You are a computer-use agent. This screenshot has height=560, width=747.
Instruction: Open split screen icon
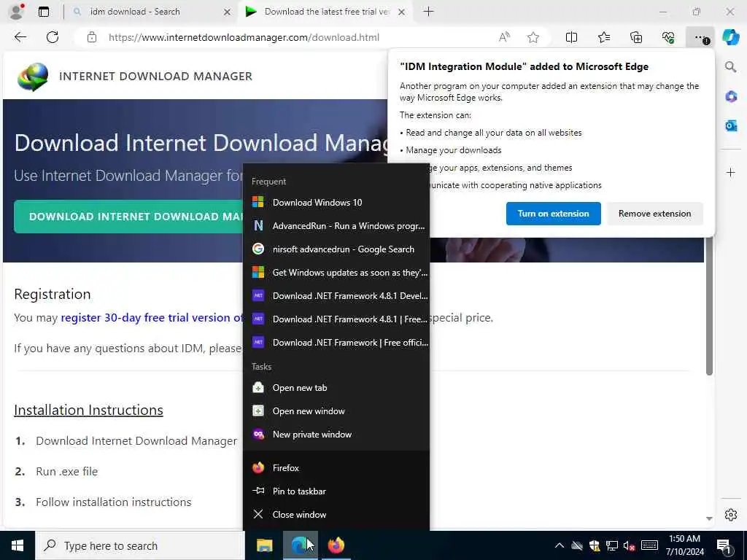571,37
